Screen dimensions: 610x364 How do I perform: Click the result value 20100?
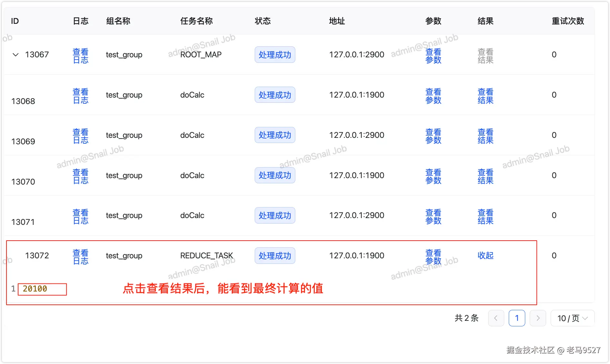(35, 289)
